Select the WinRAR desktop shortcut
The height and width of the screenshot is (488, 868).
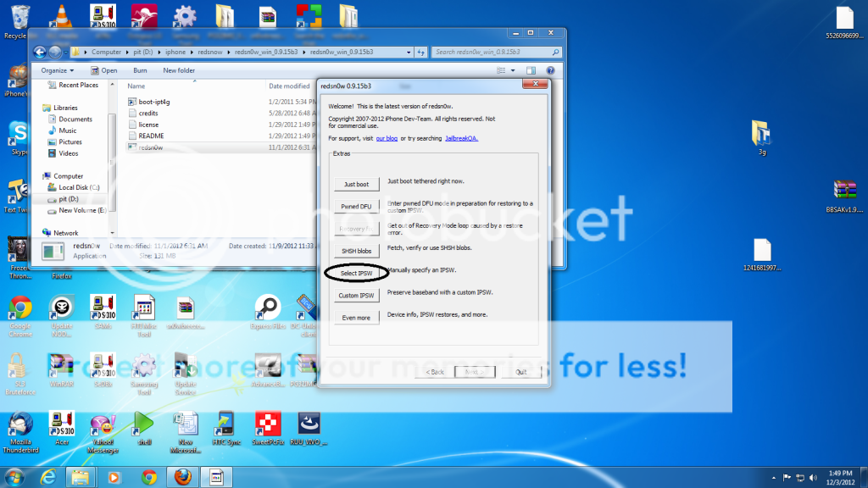click(x=61, y=370)
